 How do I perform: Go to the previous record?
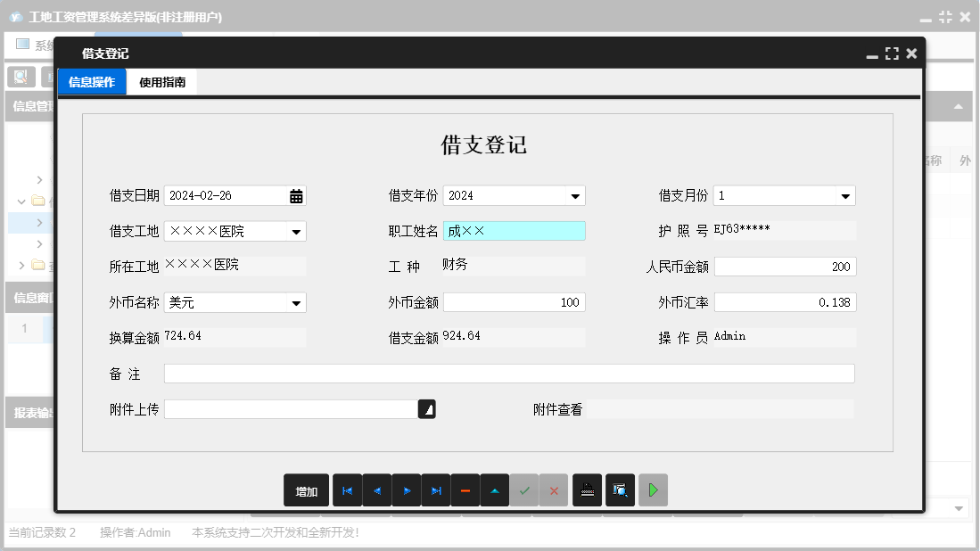(377, 489)
